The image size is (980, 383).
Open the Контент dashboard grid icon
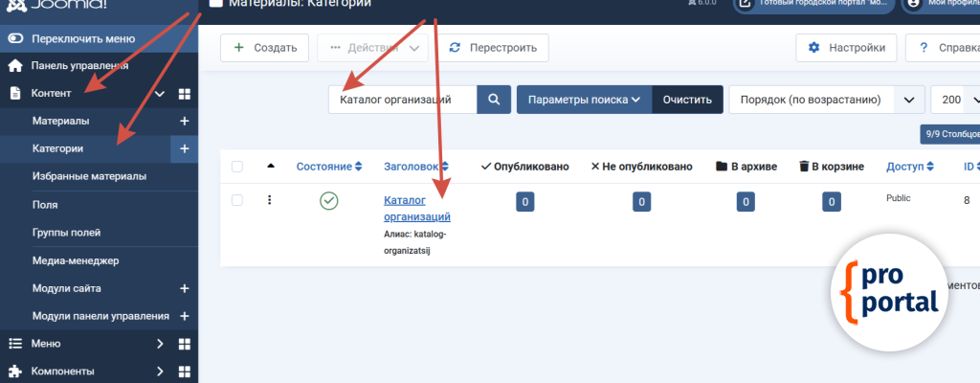click(x=185, y=94)
